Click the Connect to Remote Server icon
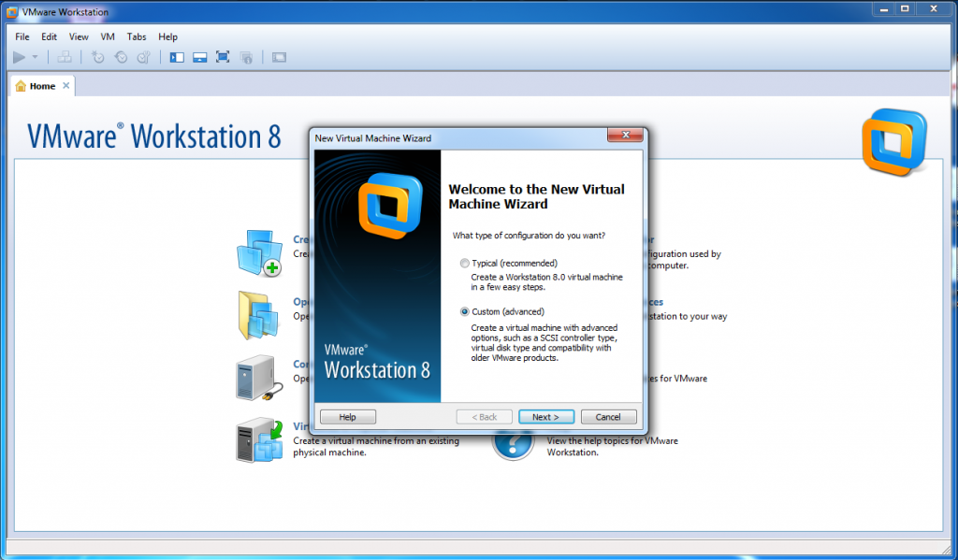This screenshot has height=560, width=958. tap(259, 378)
